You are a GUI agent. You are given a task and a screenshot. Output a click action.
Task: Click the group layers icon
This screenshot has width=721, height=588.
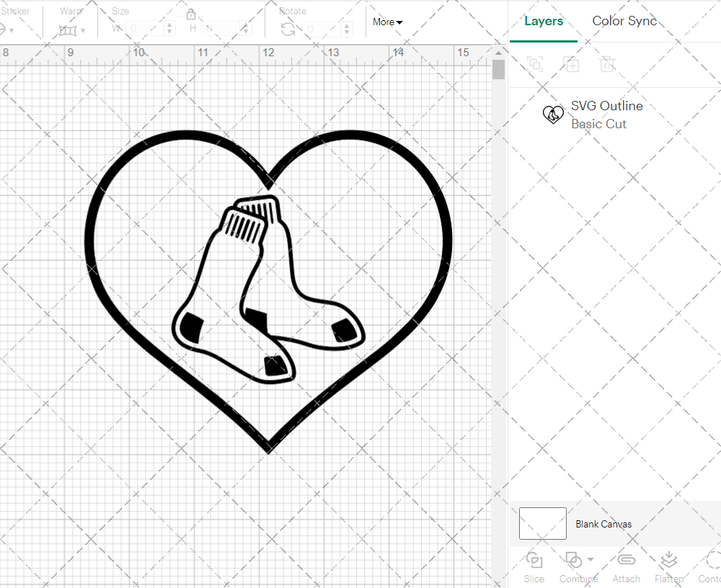(x=535, y=64)
